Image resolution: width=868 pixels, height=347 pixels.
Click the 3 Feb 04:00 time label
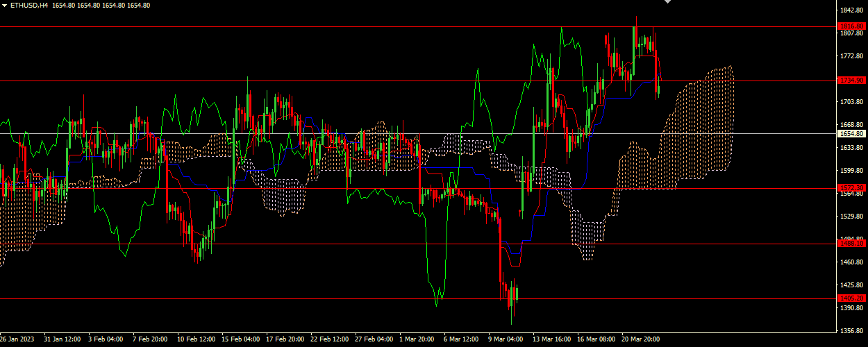coord(106,340)
